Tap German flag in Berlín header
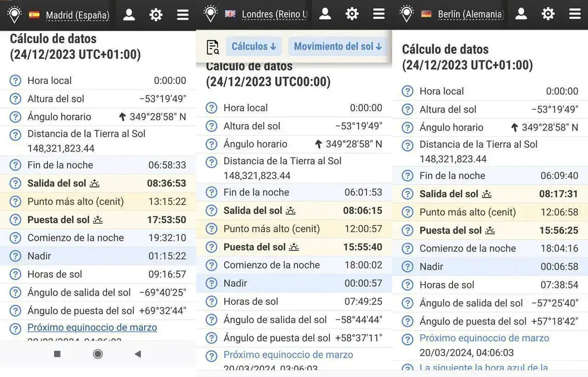The image size is (588, 377). pyautogui.click(x=426, y=14)
